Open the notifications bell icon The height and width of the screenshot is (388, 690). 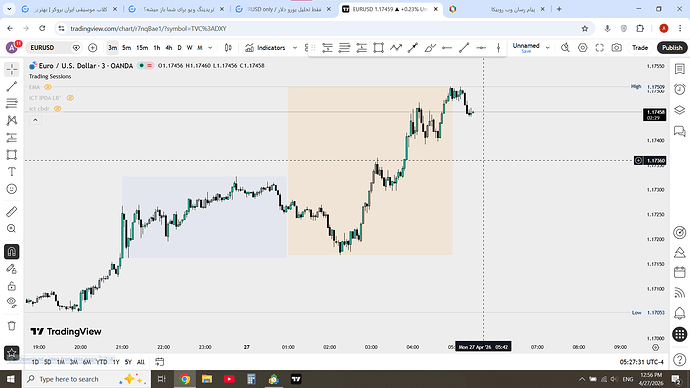tap(680, 313)
